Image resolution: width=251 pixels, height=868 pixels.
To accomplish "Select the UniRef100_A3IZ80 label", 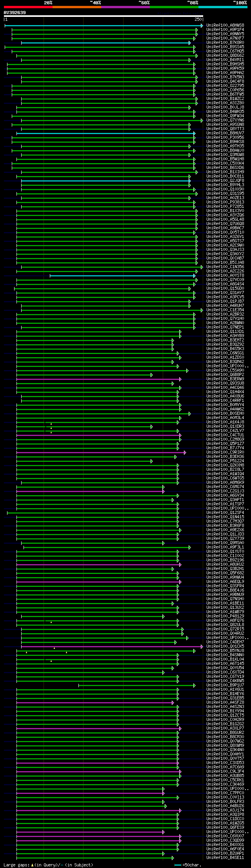I will [x=225, y=103].
